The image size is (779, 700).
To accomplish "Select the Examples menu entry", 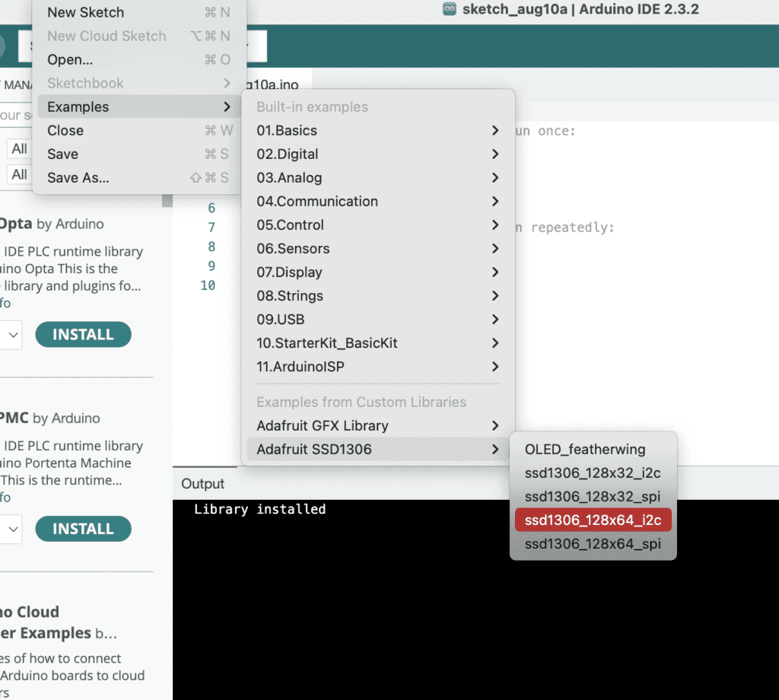I will pos(138,107).
